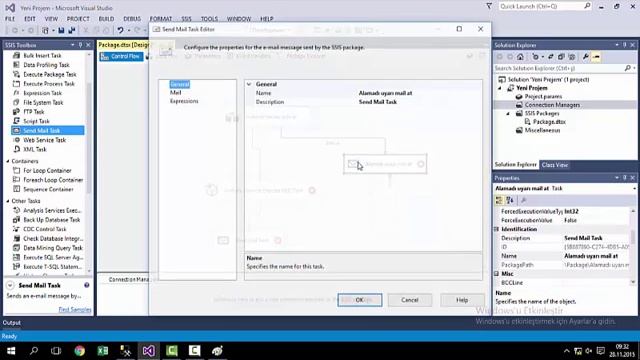
Task: Select Package.dtsx in Solution Explorer
Action: [549, 122]
